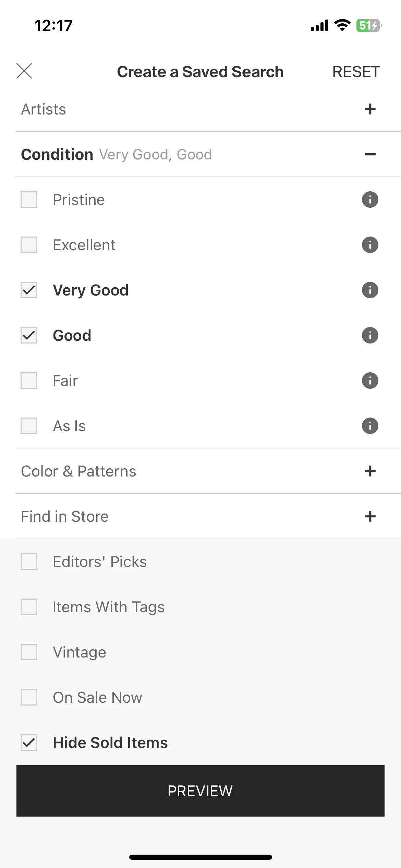This screenshot has width=401, height=868.
Task: Open info icon for Pristine condition
Action: coord(370,200)
